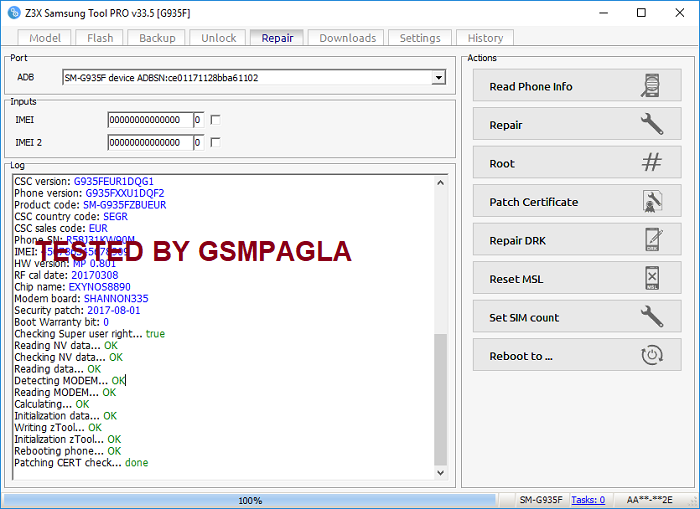Screen dimensions: 700x509
Task: Click the MSL reset icon
Action: point(652,278)
